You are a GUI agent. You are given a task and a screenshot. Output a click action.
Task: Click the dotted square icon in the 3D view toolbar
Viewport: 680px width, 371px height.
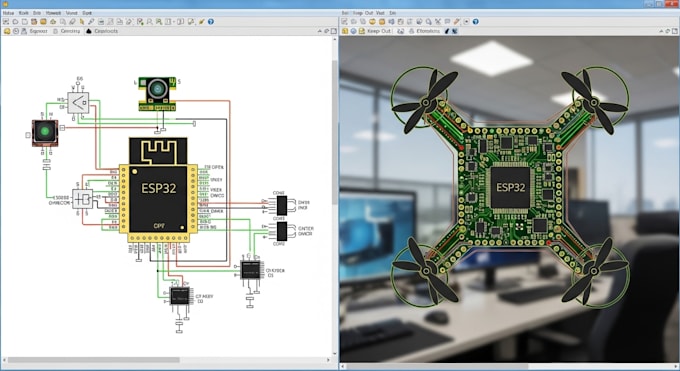point(466,22)
